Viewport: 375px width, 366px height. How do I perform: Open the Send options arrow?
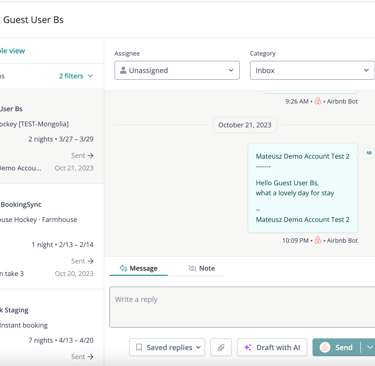pos(369,347)
